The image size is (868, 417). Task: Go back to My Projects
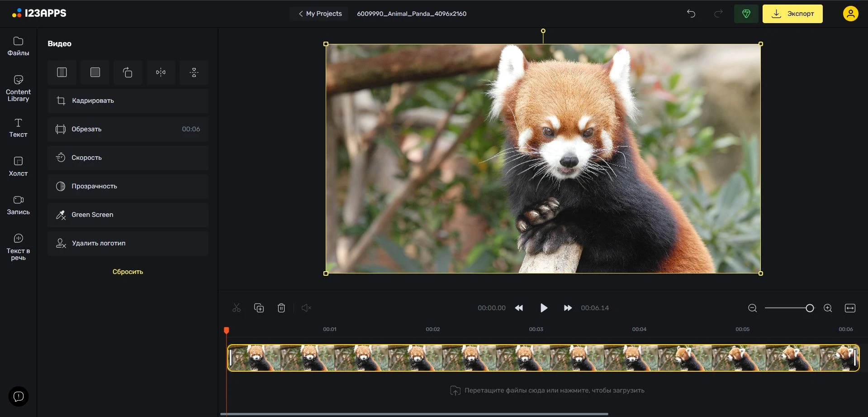point(320,14)
